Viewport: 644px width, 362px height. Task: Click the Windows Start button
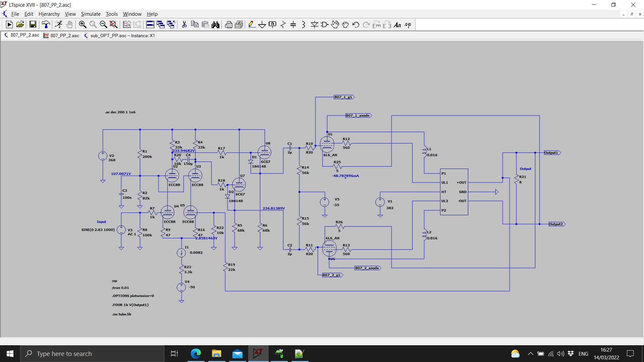[x=10, y=354]
